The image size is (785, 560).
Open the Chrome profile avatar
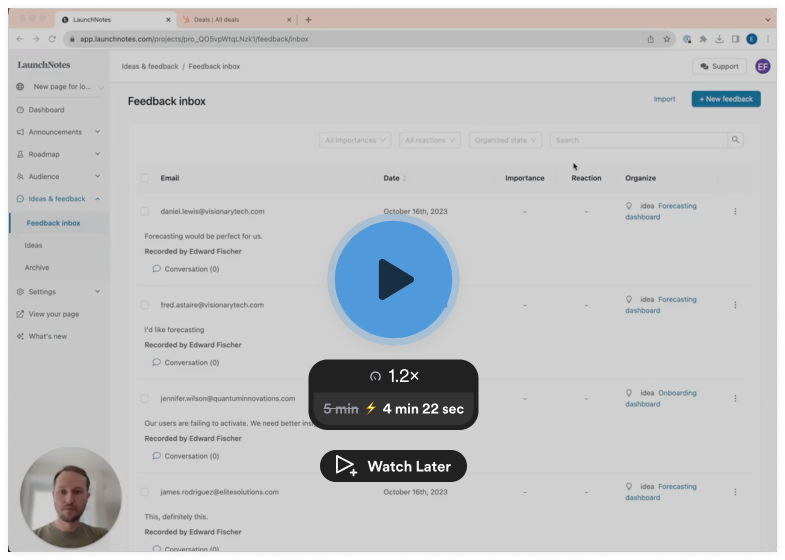751,39
